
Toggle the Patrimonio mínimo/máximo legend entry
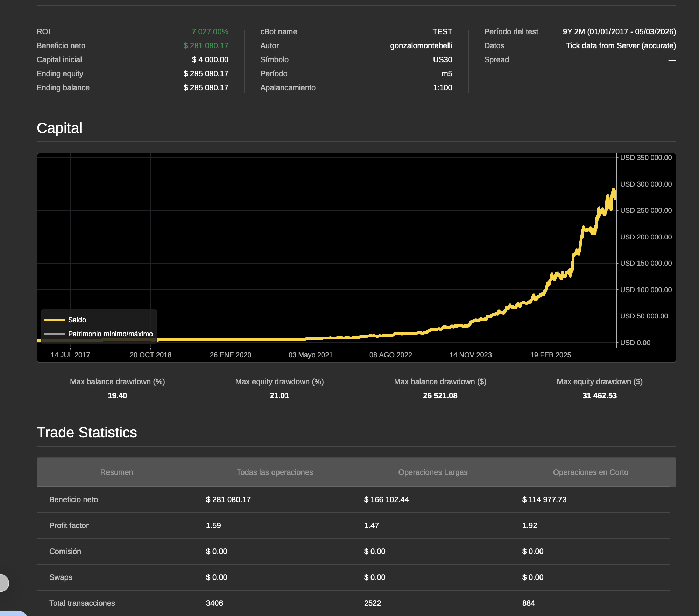[110, 334]
